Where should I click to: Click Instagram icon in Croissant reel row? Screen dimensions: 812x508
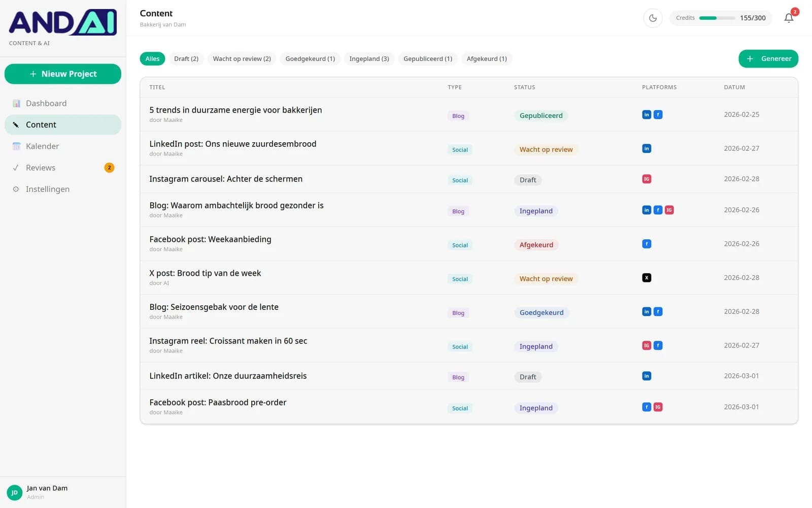[x=647, y=346]
